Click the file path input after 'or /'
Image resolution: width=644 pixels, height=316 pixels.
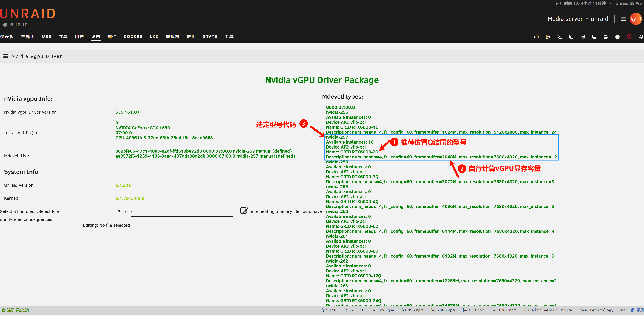[182, 212]
